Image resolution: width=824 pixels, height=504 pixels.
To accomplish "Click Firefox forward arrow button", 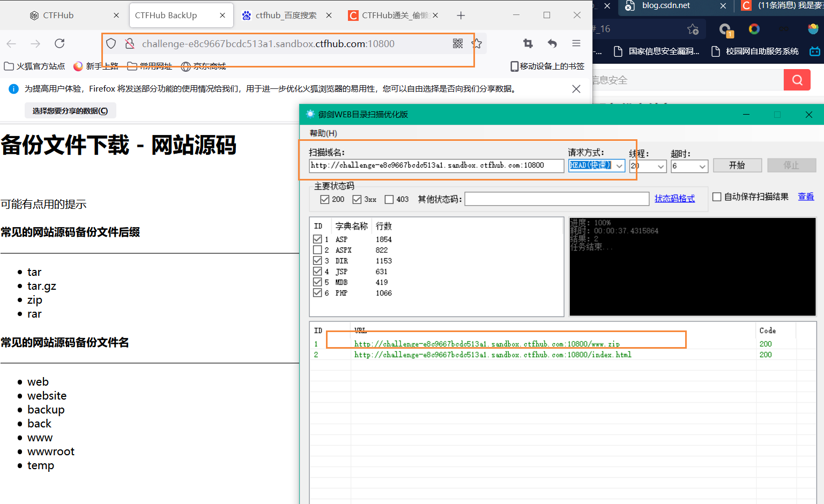I will (x=35, y=43).
